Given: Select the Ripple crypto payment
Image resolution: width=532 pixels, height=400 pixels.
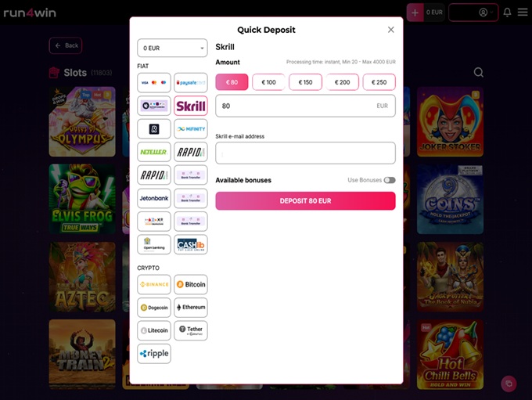Looking at the screenshot, I should 153,354.
